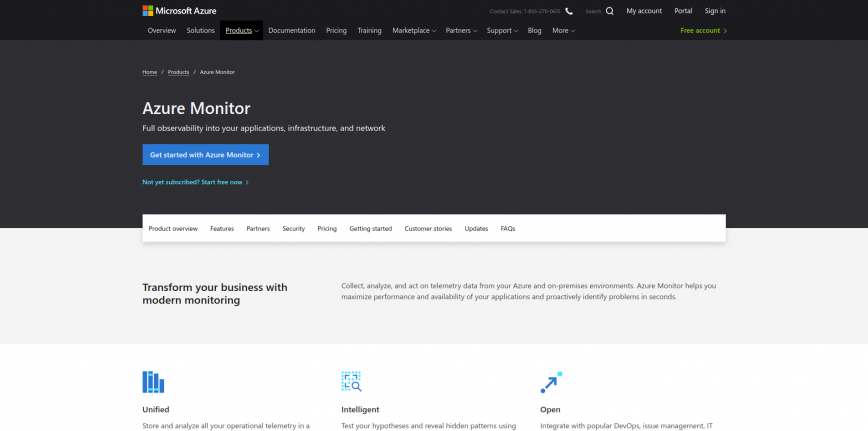This screenshot has height=431, width=868.
Task: Open Pricing in the top navigation bar
Action: [336, 30]
